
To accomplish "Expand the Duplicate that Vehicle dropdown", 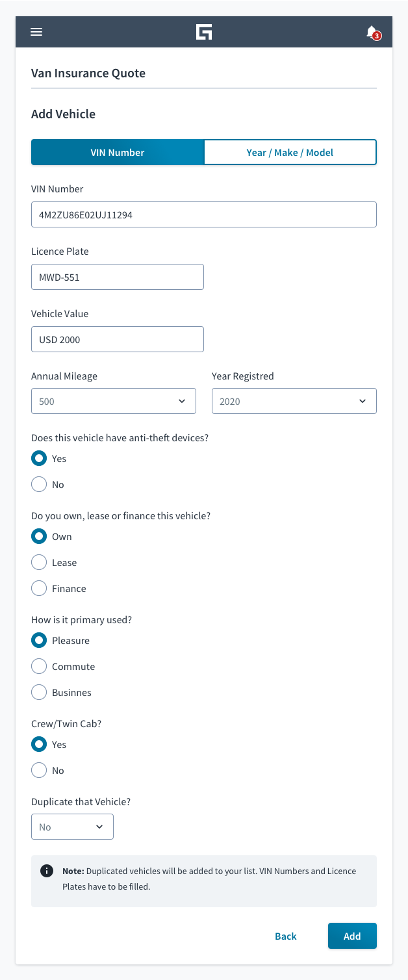I will coord(72,827).
